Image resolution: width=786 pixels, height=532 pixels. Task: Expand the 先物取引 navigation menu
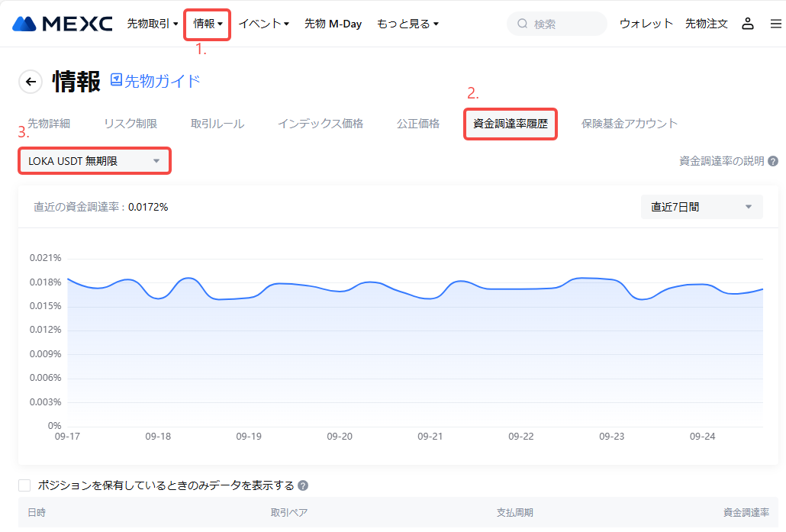[152, 24]
